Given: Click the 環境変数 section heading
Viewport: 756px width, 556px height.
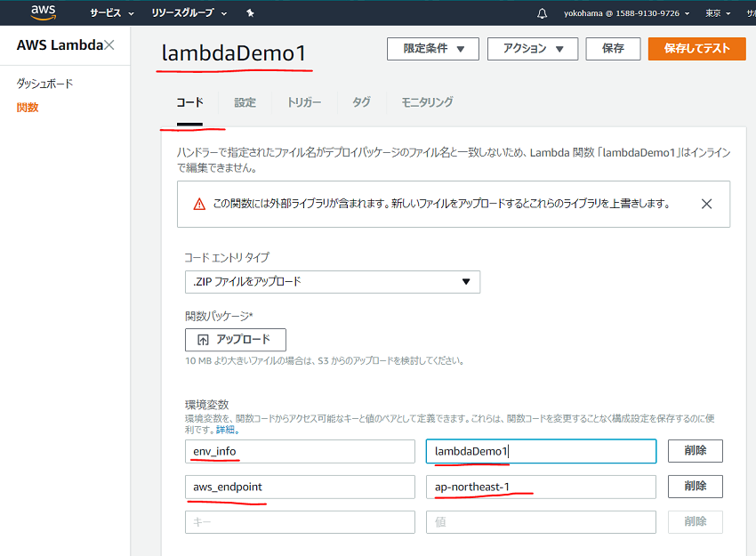Looking at the screenshot, I should point(207,405).
